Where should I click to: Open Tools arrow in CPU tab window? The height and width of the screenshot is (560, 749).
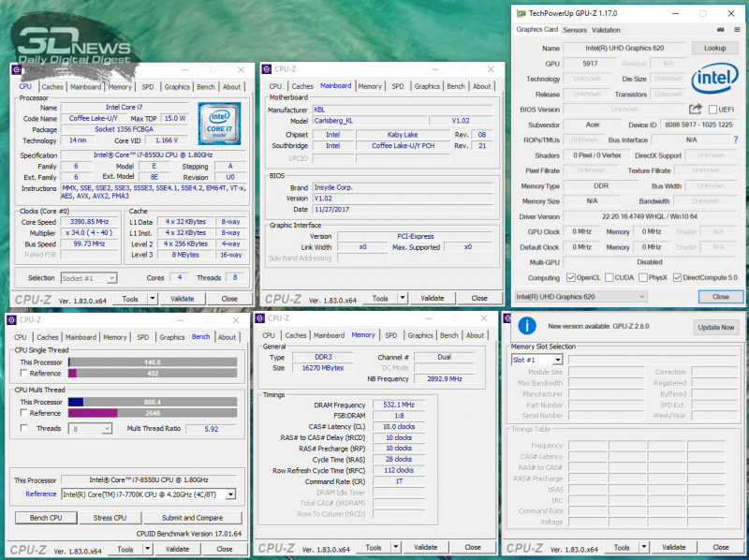[x=153, y=299]
